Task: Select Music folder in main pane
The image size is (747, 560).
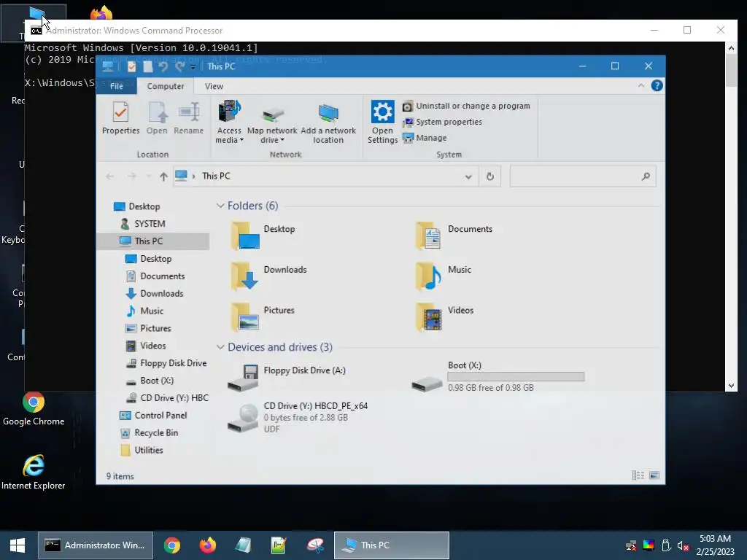Action: coord(443,276)
